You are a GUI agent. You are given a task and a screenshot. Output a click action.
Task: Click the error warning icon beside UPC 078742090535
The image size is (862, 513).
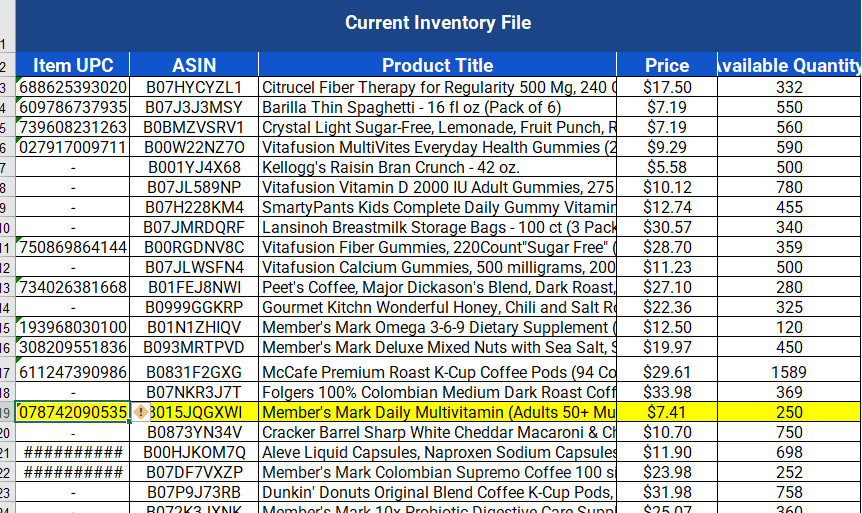(141, 412)
